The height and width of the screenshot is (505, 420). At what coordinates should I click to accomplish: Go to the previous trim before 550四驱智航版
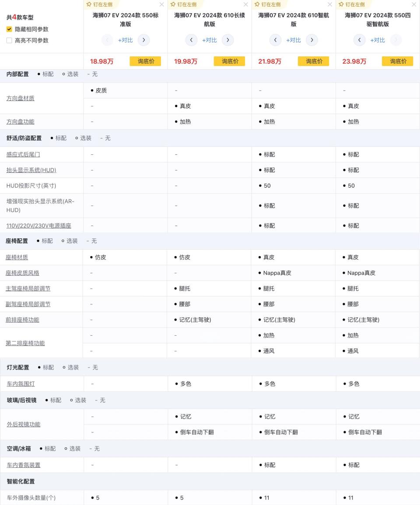tap(359, 40)
